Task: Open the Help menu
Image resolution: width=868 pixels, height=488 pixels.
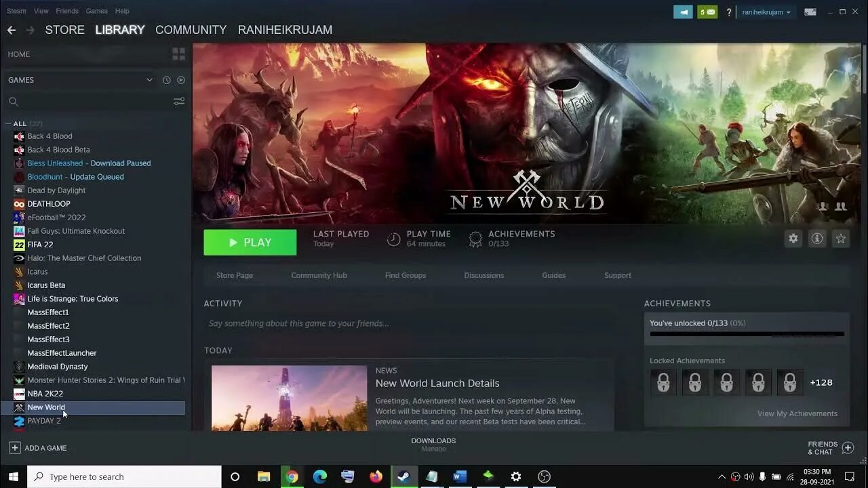Action: click(x=122, y=11)
